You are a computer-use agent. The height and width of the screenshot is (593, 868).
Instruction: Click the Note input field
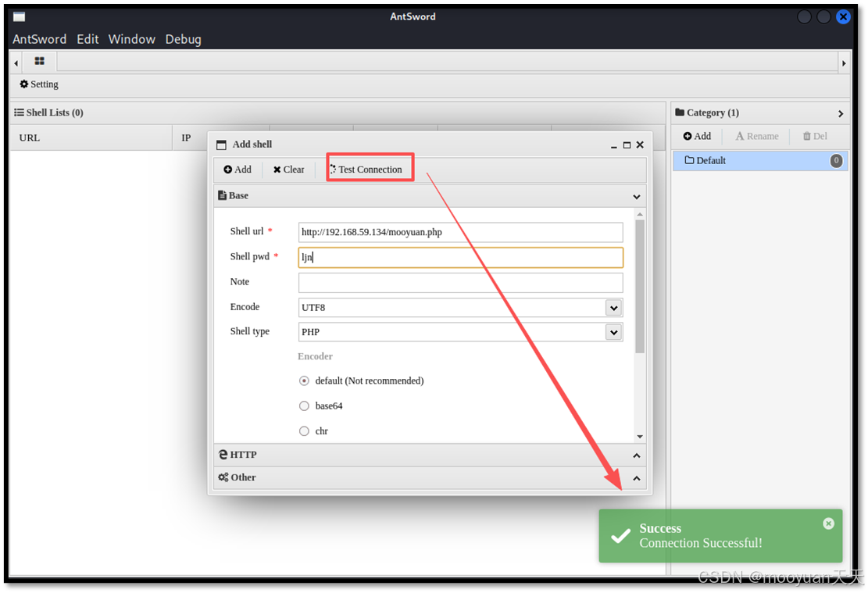[461, 282]
